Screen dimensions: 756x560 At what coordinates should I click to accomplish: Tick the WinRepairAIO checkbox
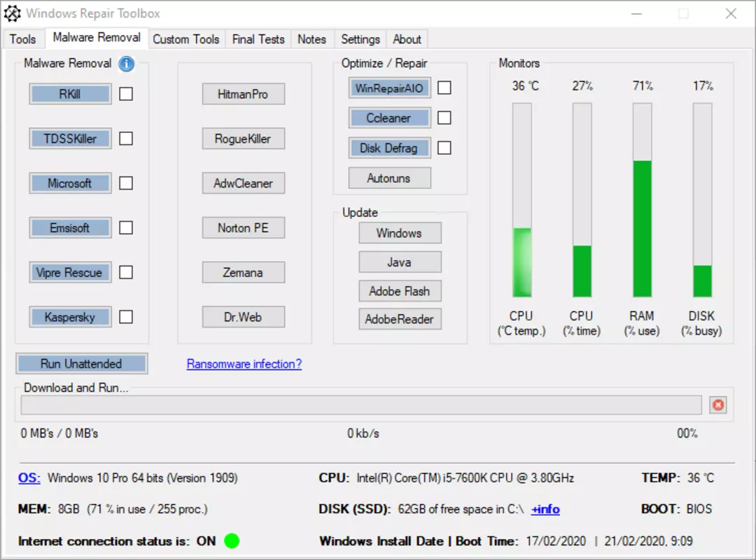[x=444, y=87]
